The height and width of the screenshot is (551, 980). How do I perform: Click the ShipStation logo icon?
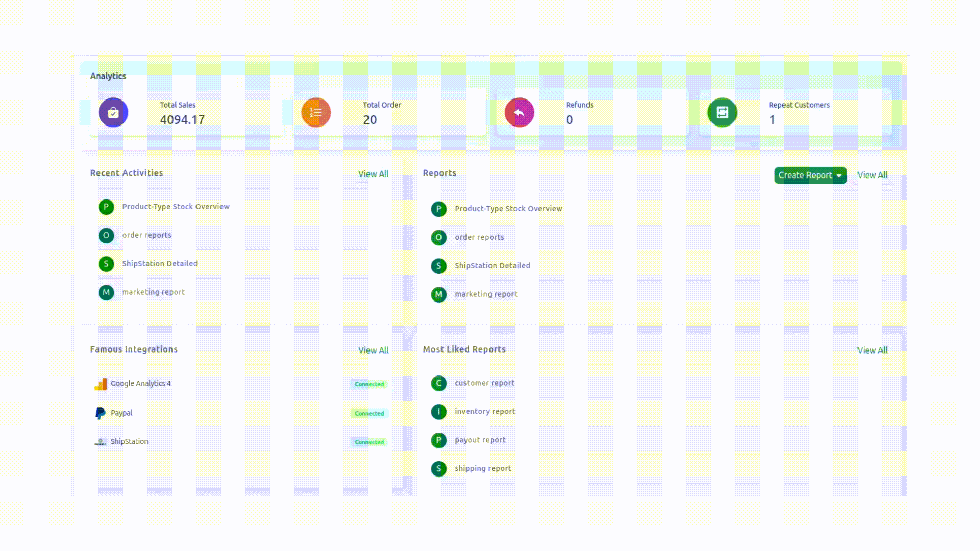(101, 442)
